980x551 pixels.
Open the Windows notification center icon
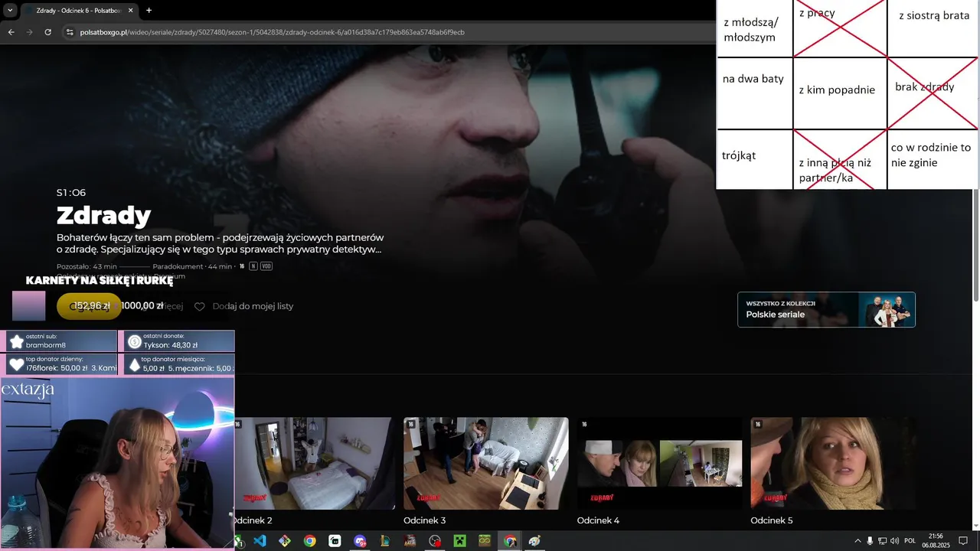point(963,541)
